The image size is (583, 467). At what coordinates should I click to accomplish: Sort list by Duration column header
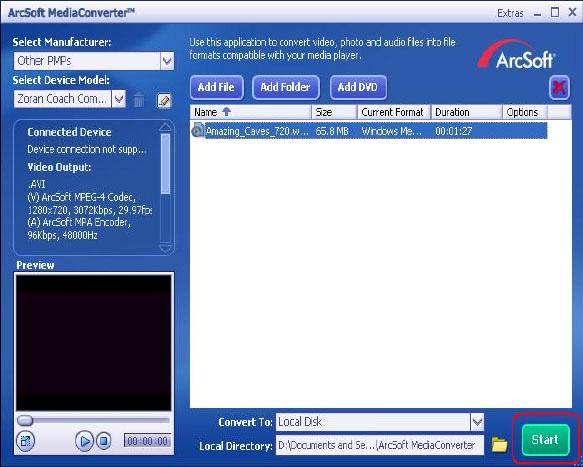467,112
